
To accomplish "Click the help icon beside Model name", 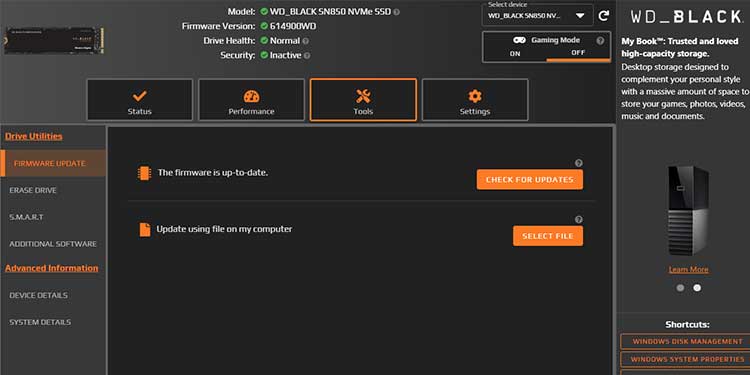I will pos(397,11).
